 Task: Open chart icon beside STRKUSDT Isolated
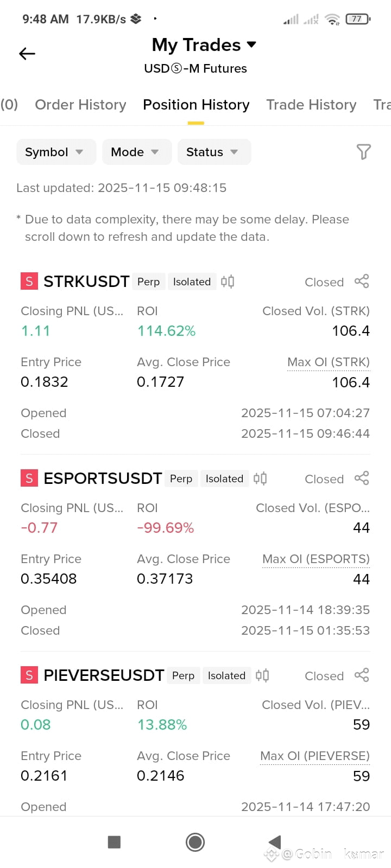(228, 282)
